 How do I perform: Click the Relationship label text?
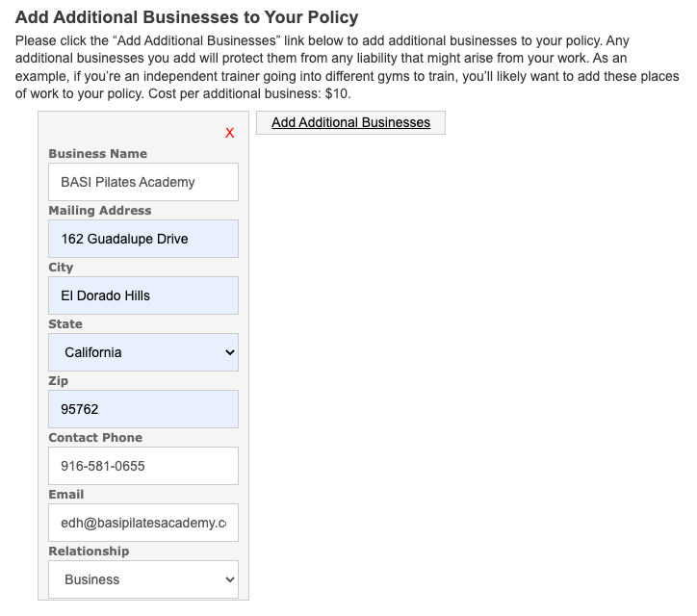point(89,552)
